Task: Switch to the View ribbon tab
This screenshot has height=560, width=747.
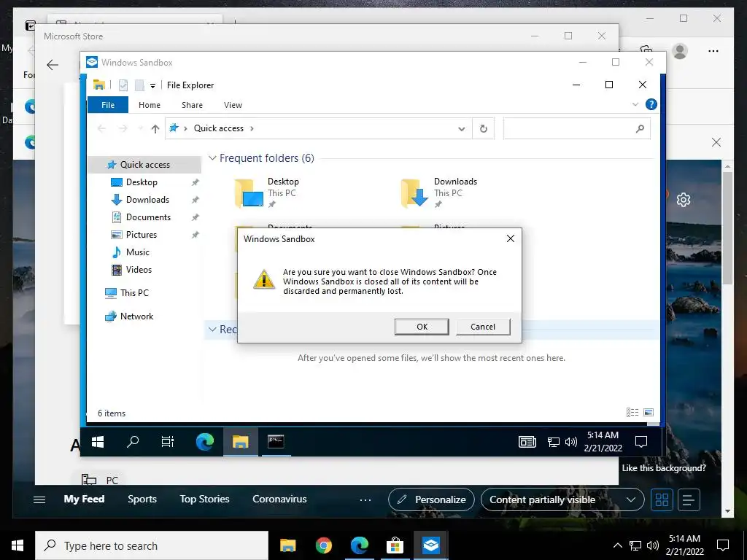Action: [233, 105]
